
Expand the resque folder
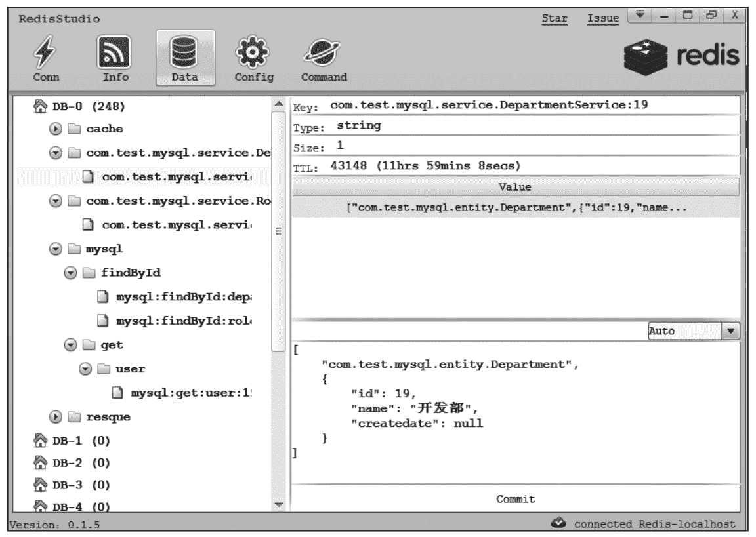coord(56,417)
